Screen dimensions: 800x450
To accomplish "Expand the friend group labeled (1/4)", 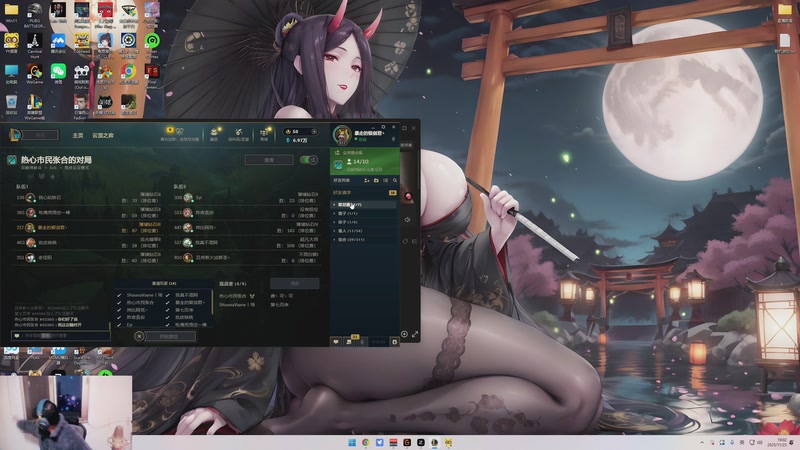I will (364, 222).
